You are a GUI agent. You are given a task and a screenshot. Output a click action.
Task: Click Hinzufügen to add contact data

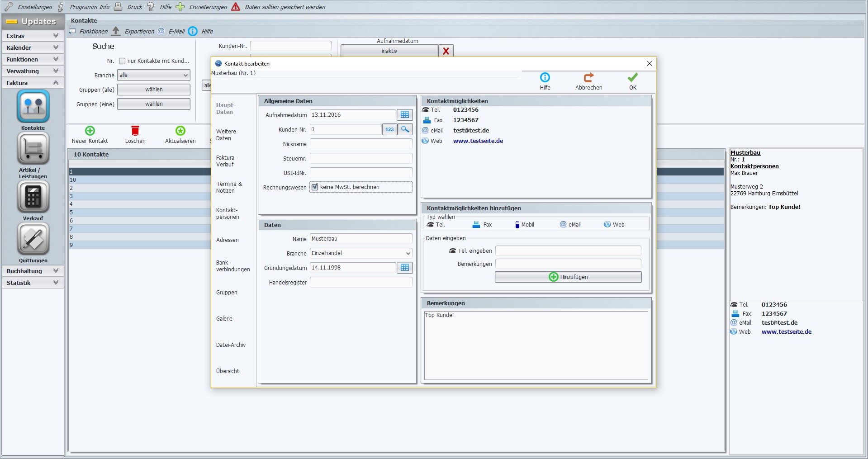[x=568, y=277]
